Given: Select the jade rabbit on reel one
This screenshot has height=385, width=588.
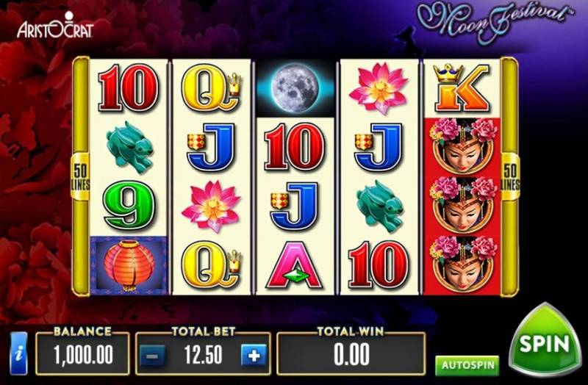Looking at the screenshot, I should point(129,147).
